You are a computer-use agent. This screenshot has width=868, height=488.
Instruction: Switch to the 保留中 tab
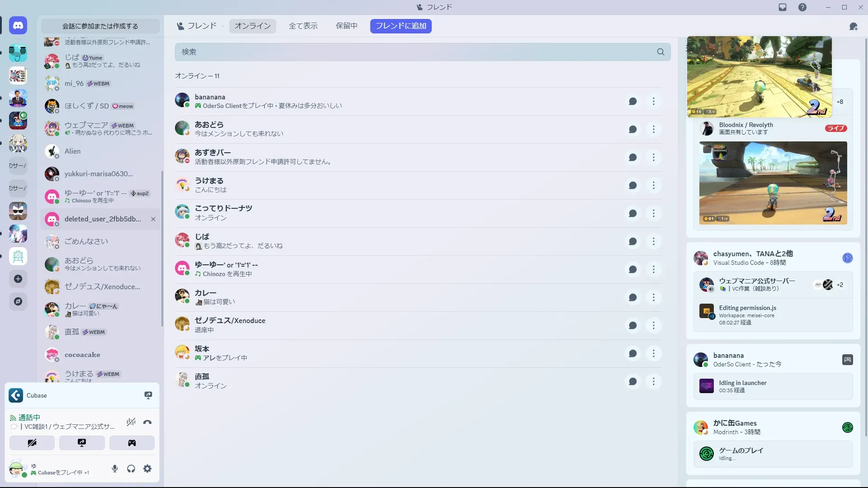point(346,26)
